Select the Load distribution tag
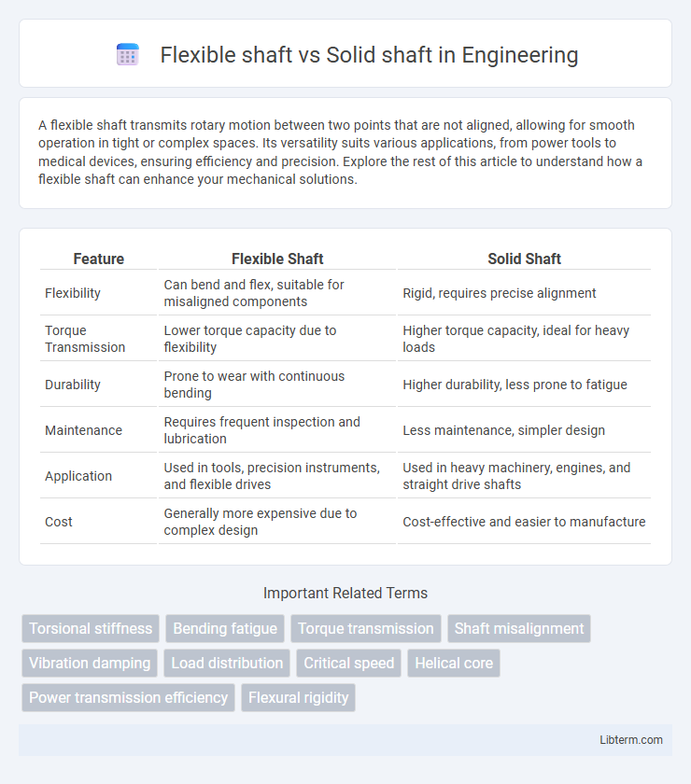This screenshot has height=784, width=691. tap(227, 663)
